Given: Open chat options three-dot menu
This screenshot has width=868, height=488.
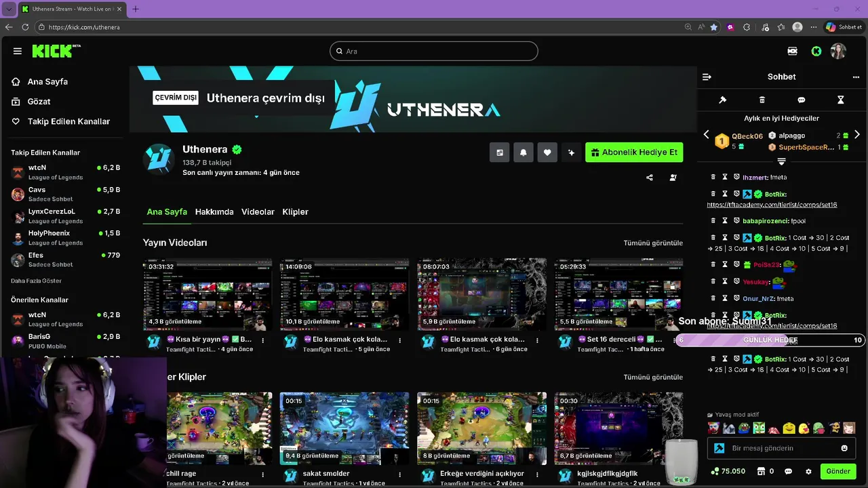Looking at the screenshot, I should (x=856, y=77).
